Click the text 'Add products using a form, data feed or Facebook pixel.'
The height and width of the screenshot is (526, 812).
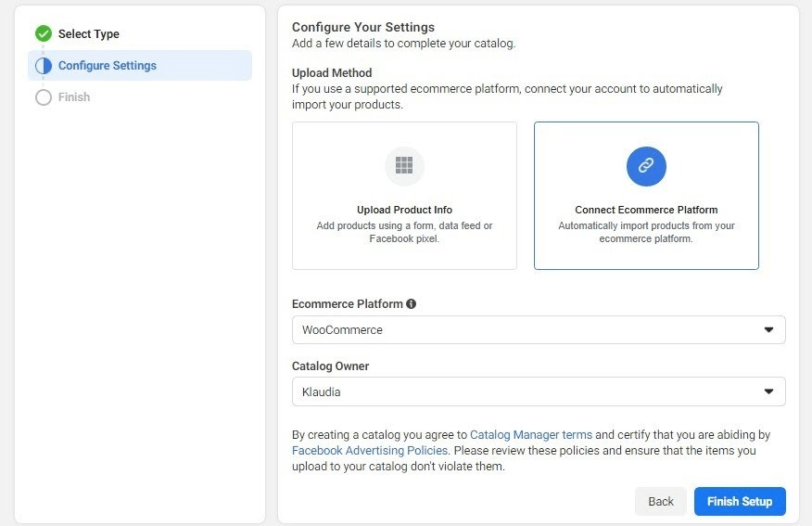click(x=404, y=232)
